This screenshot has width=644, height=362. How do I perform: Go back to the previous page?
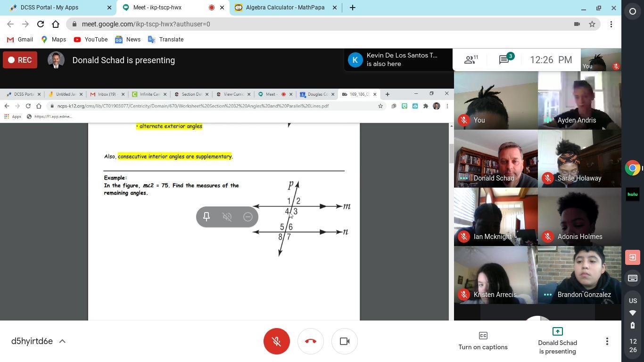10,24
